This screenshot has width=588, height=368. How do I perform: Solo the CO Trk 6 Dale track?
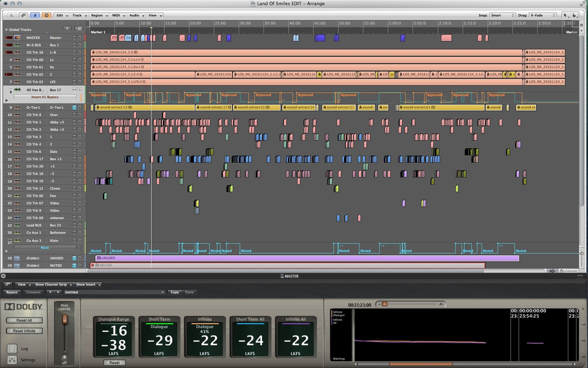(x=79, y=152)
